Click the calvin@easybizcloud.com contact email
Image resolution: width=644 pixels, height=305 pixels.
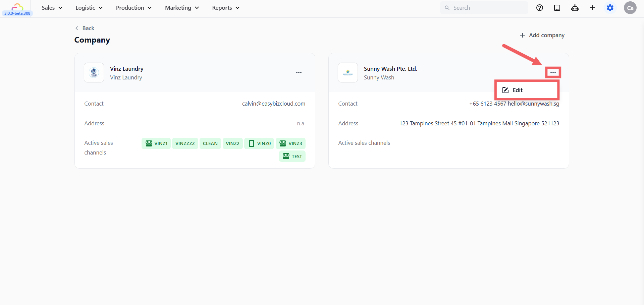274,104
